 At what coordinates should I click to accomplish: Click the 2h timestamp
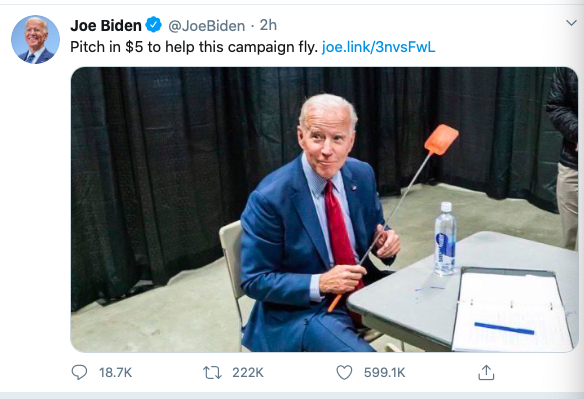[x=268, y=25]
